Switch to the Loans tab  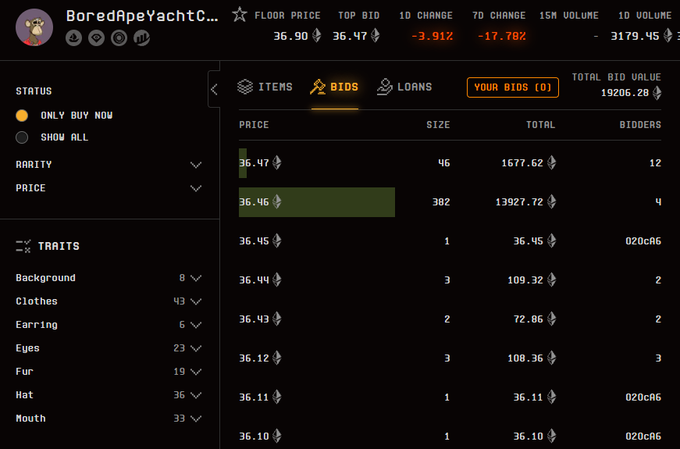(x=404, y=87)
